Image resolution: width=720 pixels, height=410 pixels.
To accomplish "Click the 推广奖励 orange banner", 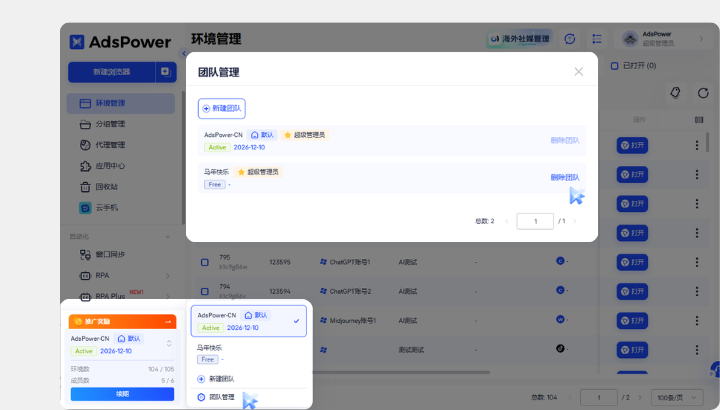I will [122, 321].
